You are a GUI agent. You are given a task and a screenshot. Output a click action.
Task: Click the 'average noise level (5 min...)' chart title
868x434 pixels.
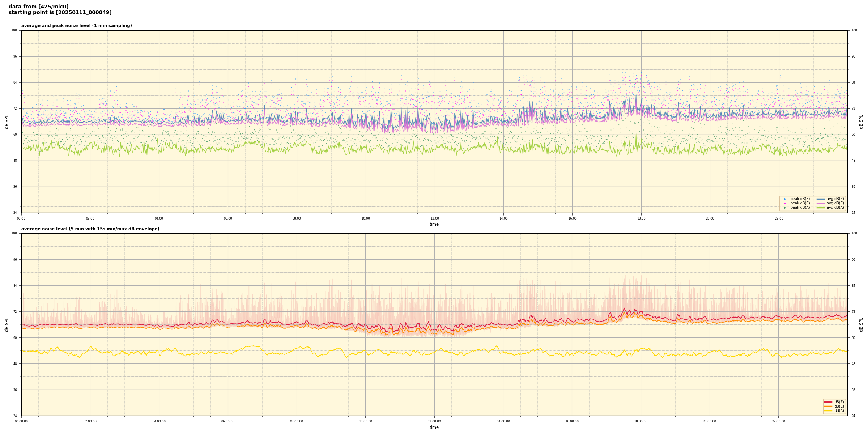(90, 229)
